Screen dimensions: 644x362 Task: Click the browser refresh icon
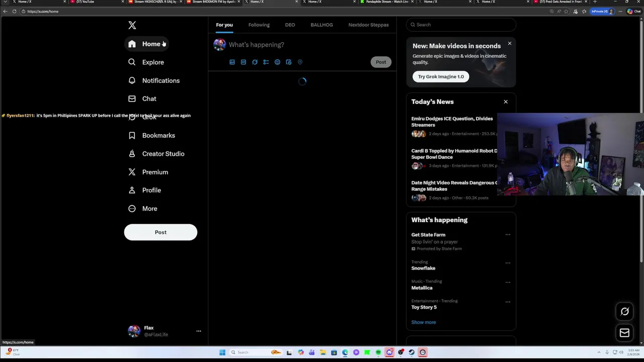click(x=14, y=12)
